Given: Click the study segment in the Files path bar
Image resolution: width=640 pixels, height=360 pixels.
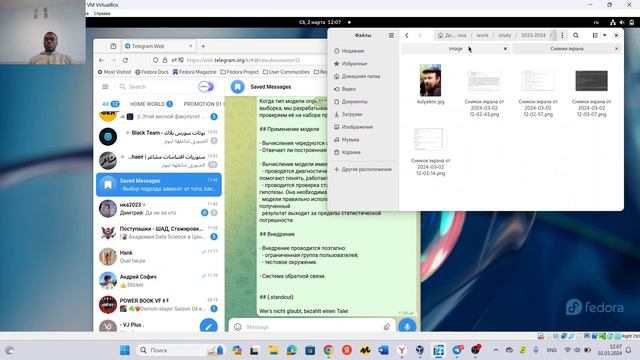Looking at the screenshot, I should 504,36.
